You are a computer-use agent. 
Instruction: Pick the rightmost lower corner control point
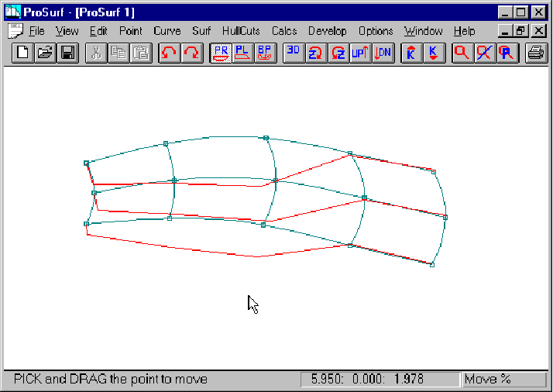432,265
